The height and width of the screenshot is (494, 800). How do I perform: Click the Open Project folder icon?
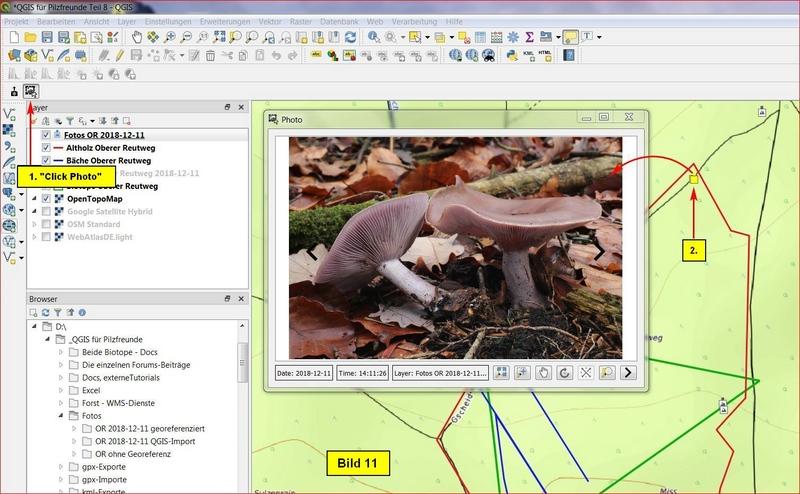[31, 37]
